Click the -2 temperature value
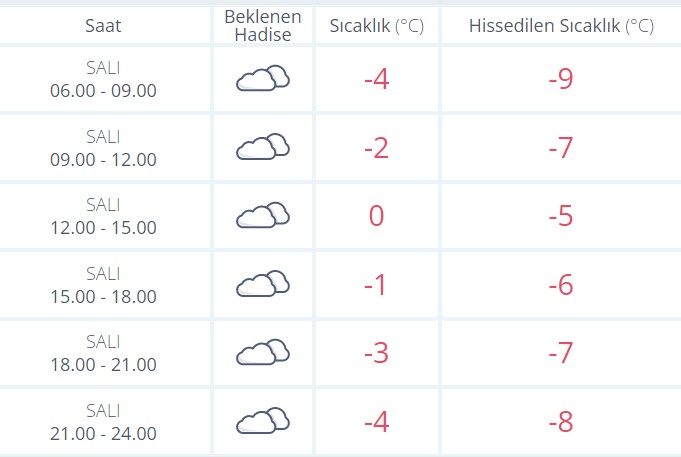The height and width of the screenshot is (457, 681). [377, 148]
